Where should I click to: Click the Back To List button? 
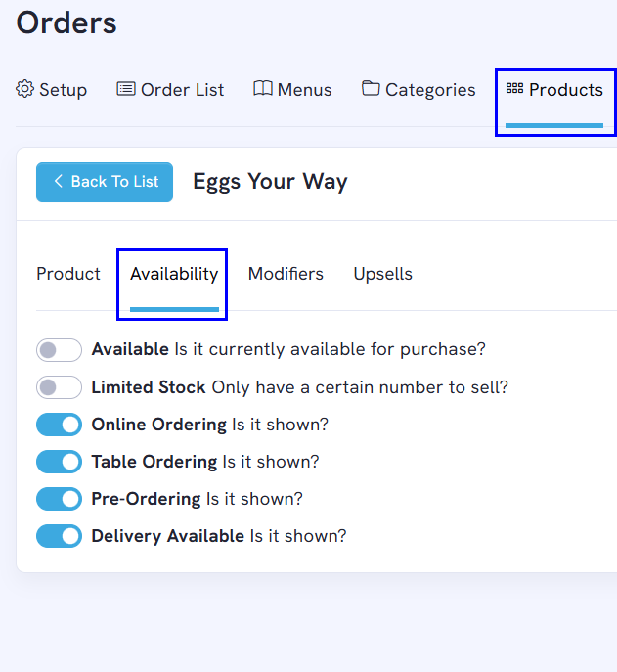click(105, 182)
